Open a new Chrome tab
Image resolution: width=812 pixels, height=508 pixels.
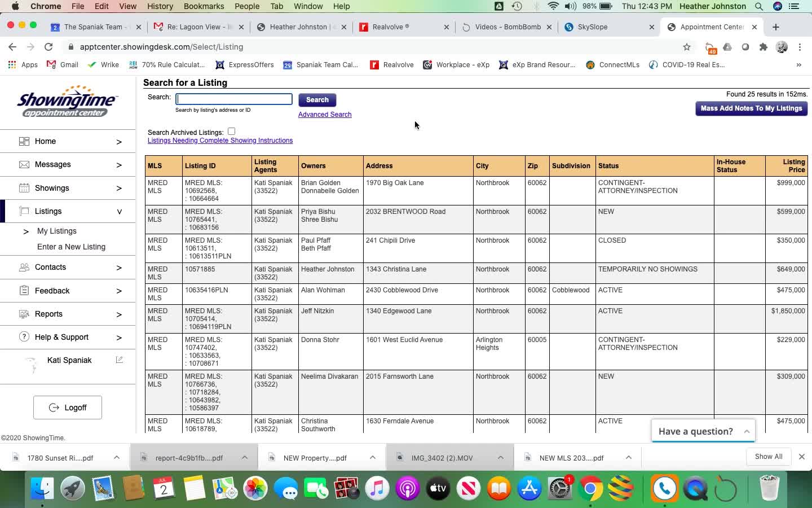tap(776, 27)
